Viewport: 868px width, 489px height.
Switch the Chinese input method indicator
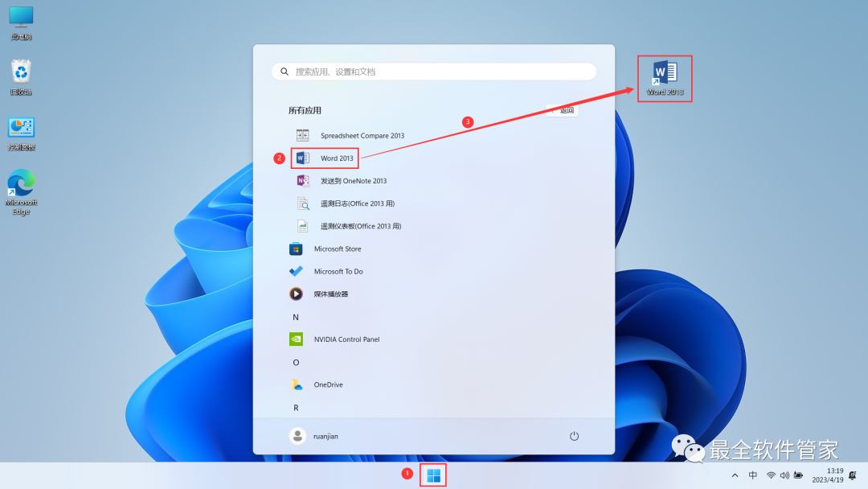pyautogui.click(x=753, y=475)
